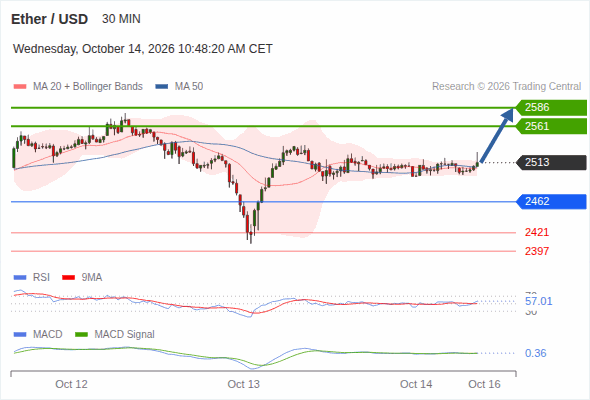Click the 2586 green resistance price tag
This screenshot has height=400, width=590.
pos(551,108)
